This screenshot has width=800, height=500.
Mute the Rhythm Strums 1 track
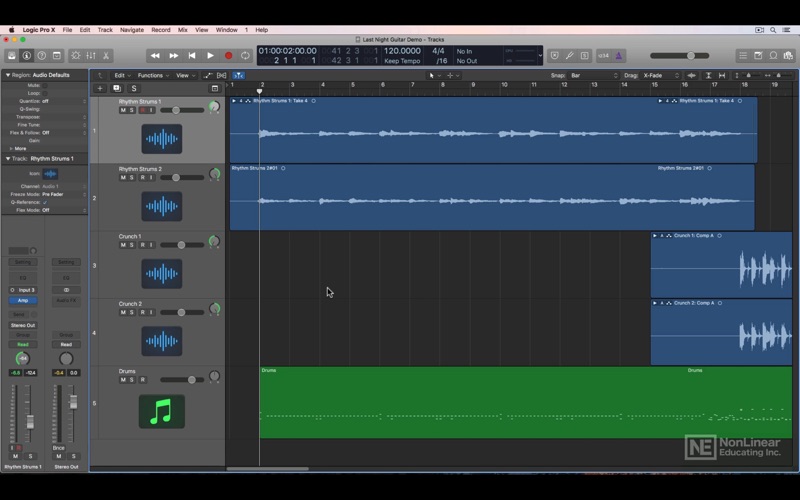tap(123, 110)
